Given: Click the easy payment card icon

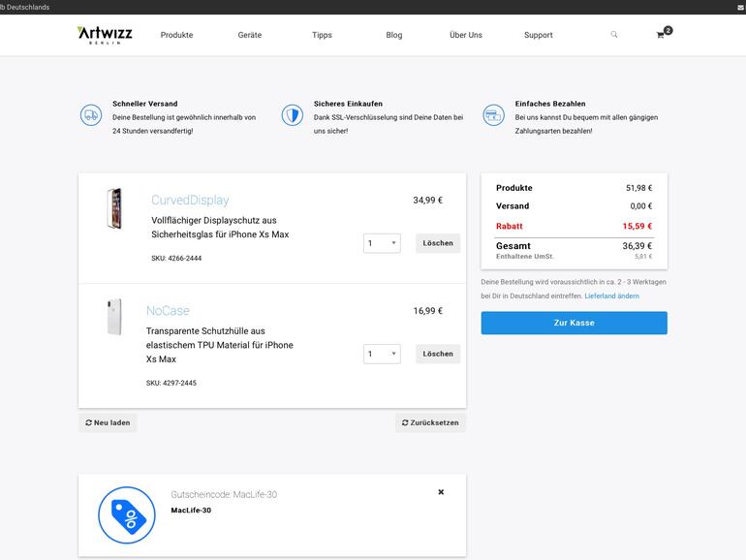Looking at the screenshot, I should pos(493,116).
